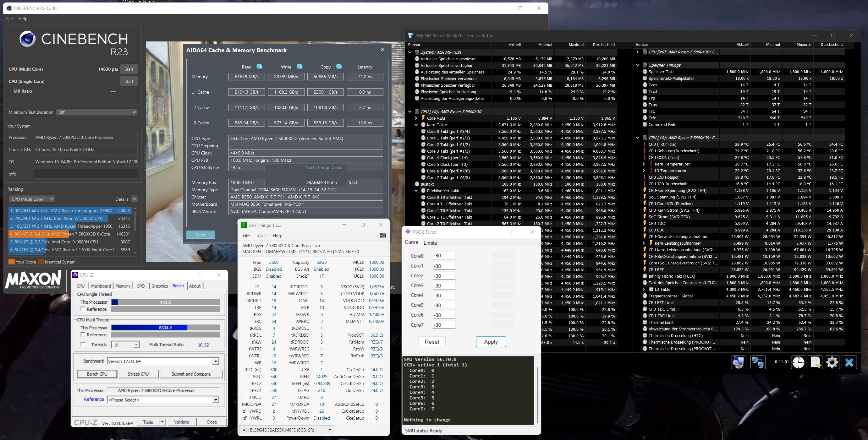Enable Reference checkbox under CPU Single Thread
The width and height of the screenshot is (868, 440).
[83, 309]
